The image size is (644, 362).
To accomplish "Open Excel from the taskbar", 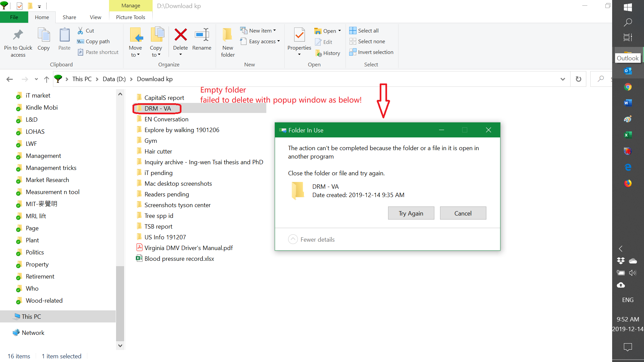I will [x=628, y=135].
